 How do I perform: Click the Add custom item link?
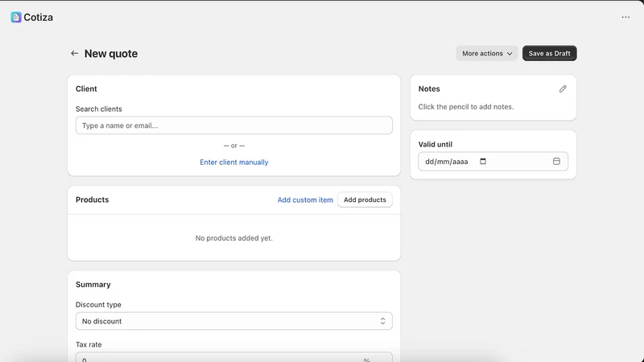(305, 200)
